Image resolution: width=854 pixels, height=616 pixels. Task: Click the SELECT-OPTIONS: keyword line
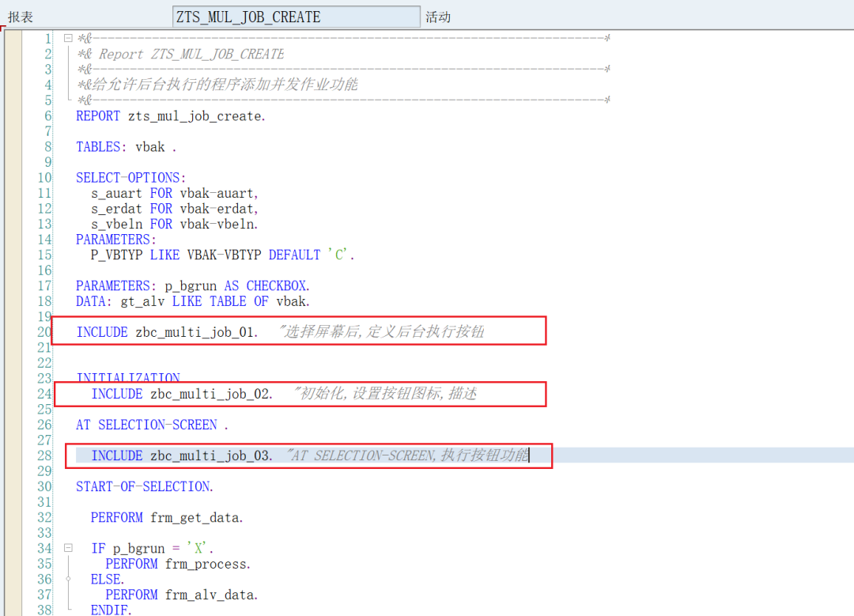(130, 178)
